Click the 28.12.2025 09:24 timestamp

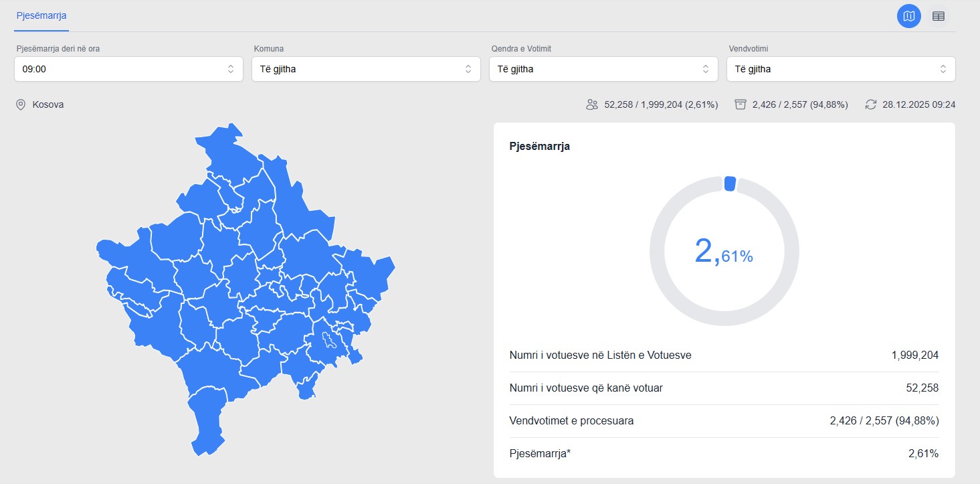(x=918, y=104)
